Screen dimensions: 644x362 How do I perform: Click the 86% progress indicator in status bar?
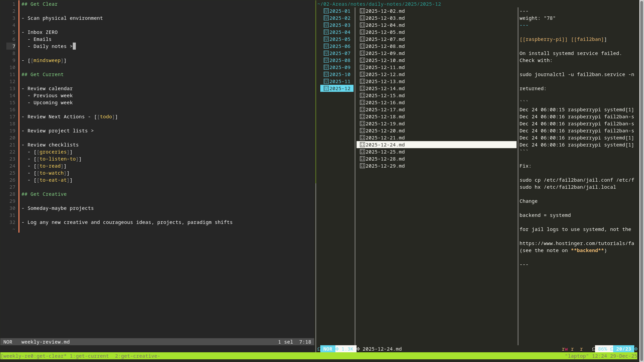(602, 349)
